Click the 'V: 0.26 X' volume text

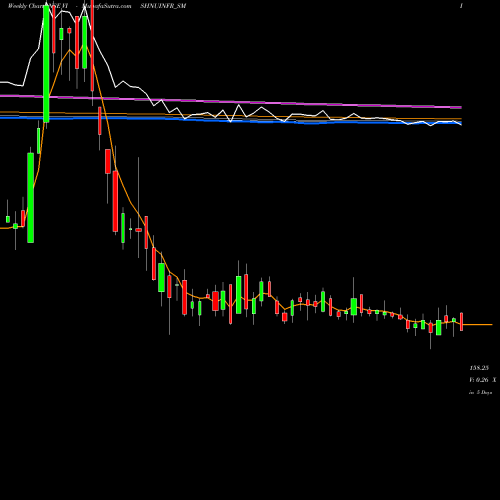[482, 380]
